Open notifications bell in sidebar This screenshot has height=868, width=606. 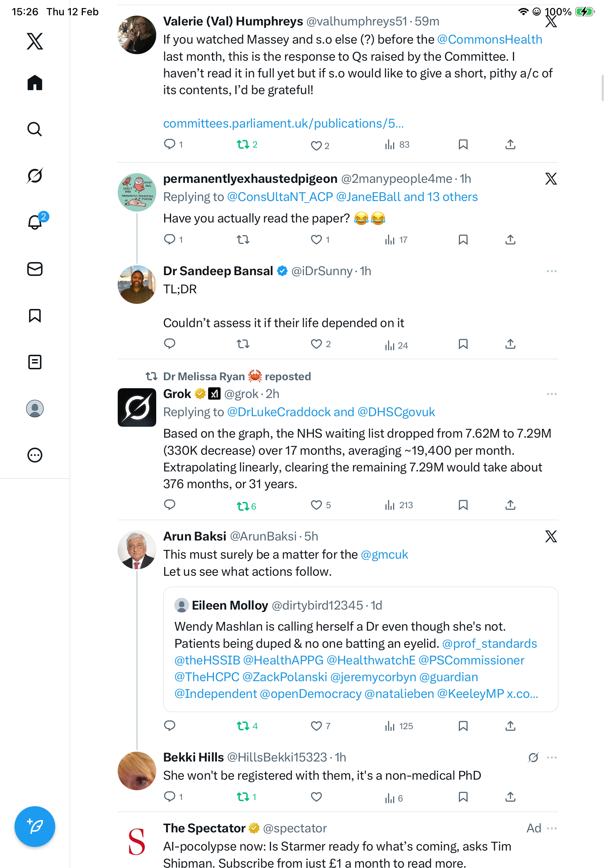tap(35, 222)
